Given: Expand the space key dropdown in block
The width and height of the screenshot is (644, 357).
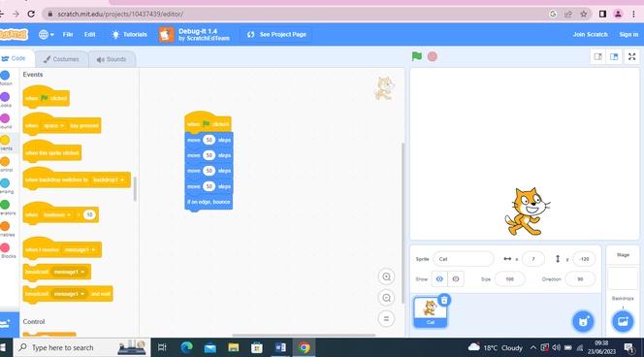Looking at the screenshot, I should pos(54,126).
